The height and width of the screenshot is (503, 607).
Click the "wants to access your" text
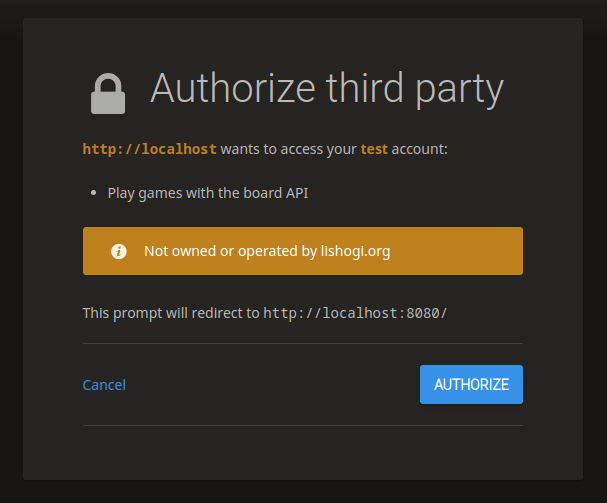coord(289,150)
